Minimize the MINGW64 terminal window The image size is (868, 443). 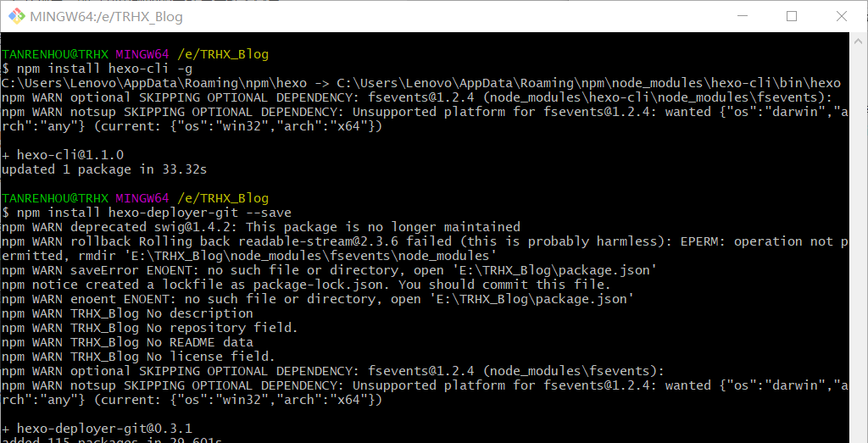(x=741, y=17)
